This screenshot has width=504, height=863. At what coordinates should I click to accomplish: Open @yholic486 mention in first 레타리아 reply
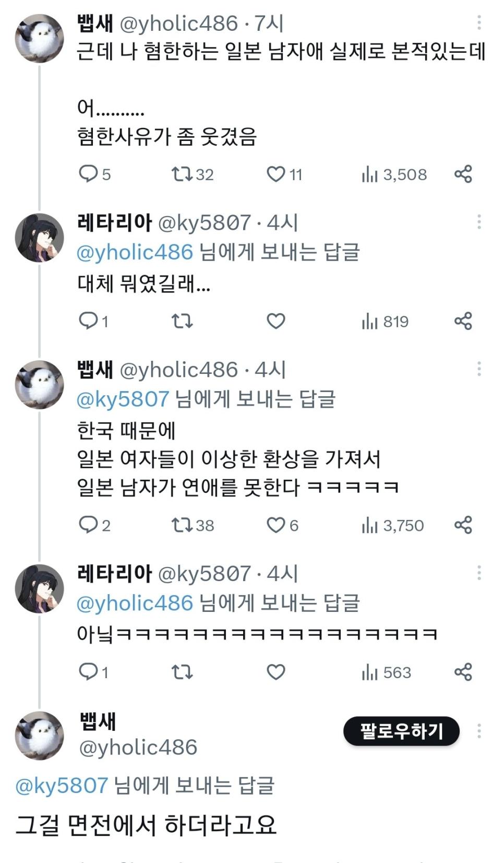pyautogui.click(x=135, y=252)
